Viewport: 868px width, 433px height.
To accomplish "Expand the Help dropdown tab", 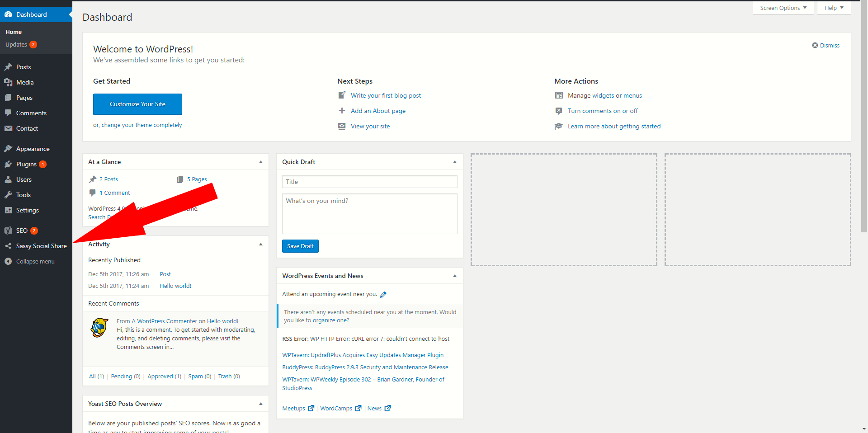I will click(834, 8).
